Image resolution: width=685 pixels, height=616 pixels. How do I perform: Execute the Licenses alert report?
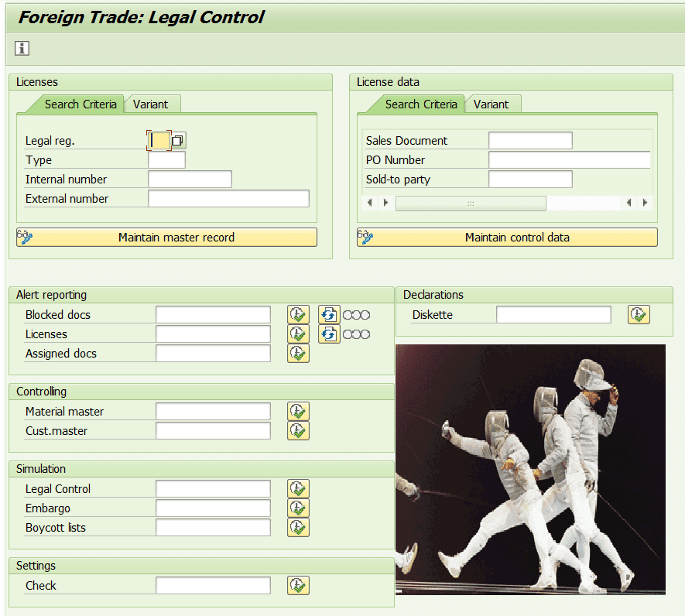[x=298, y=334]
